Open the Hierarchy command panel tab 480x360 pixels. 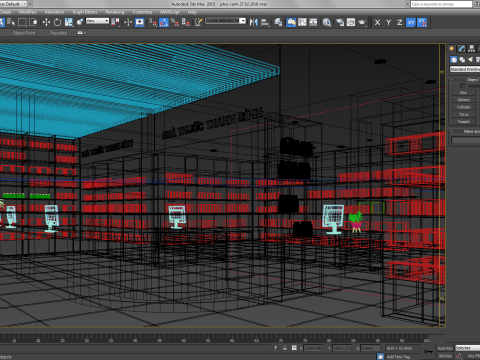point(472,49)
